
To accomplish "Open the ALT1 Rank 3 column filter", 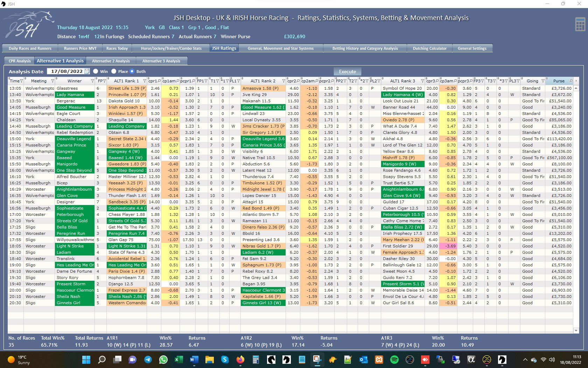I will point(423,81).
